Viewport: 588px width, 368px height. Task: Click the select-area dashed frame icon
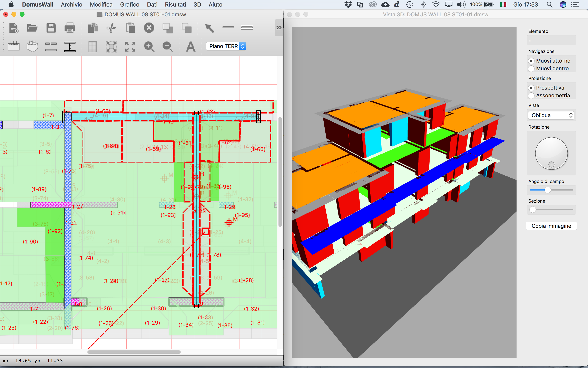tap(111, 46)
